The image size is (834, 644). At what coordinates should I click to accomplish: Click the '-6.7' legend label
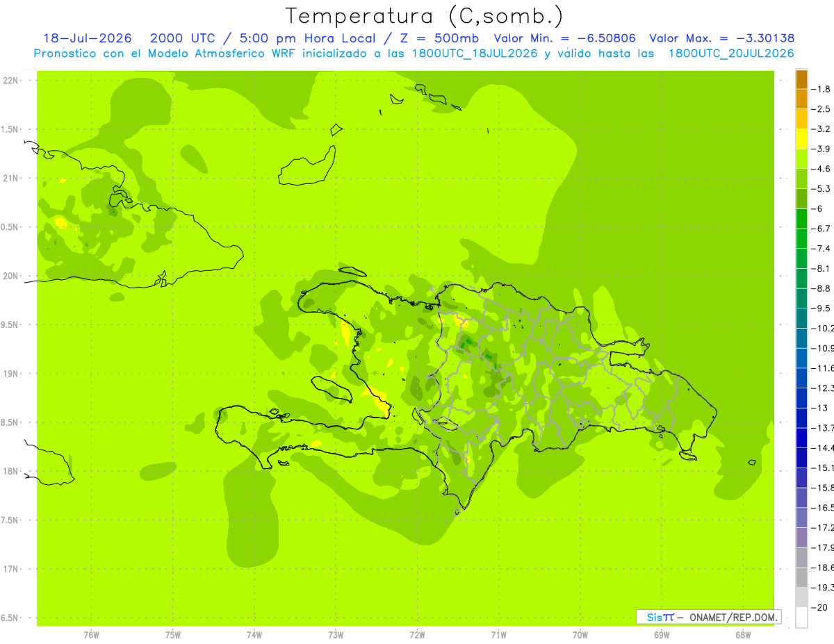(821, 229)
